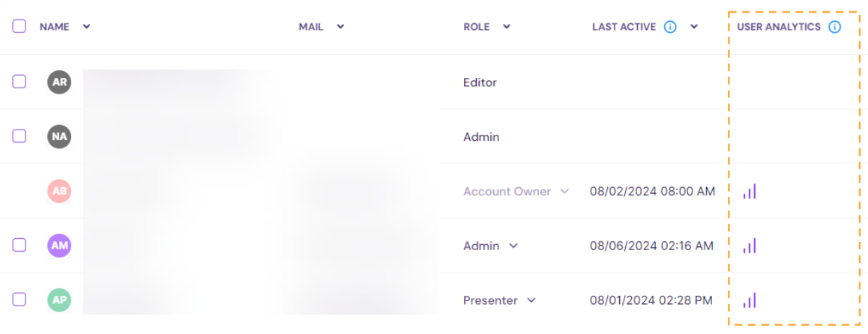Image resolution: width=868 pixels, height=334 pixels.
Task: Select the AM user row checkbox
Action: point(19,245)
